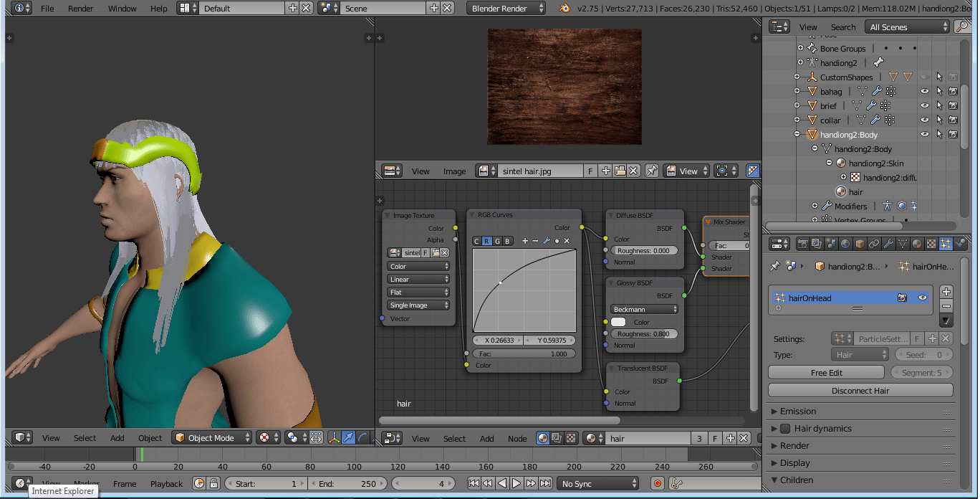980x499 pixels.
Task: Click the pin icon in properties header
Action: (x=774, y=266)
